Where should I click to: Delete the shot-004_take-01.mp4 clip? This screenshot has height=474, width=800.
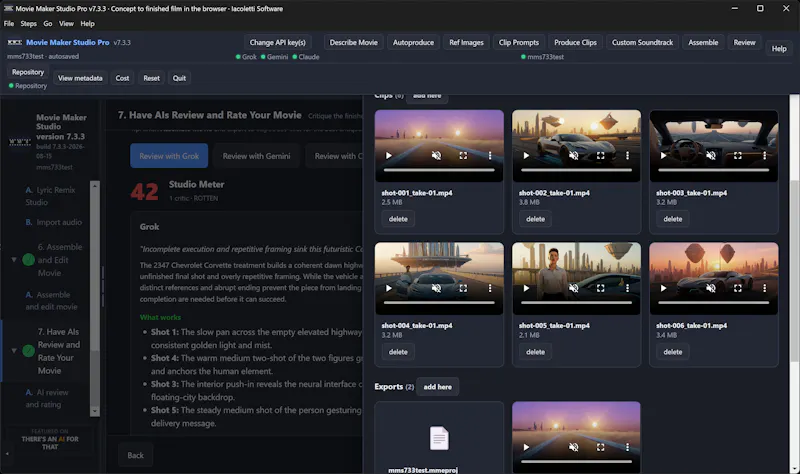click(398, 352)
